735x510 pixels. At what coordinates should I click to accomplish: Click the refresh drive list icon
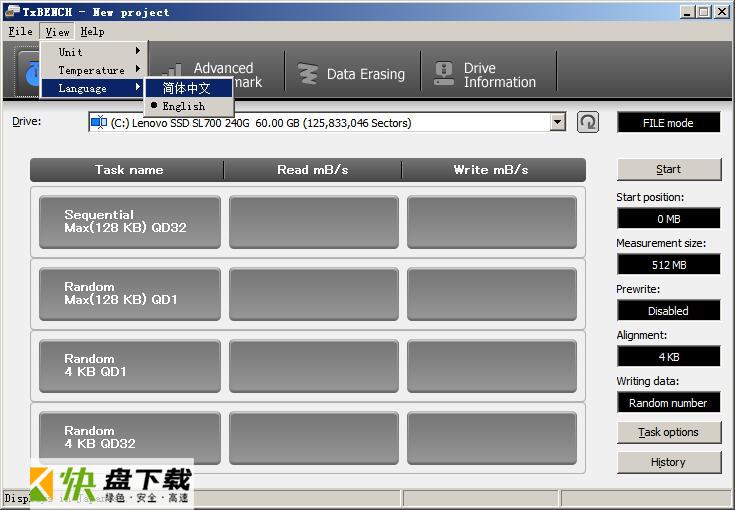[587, 122]
